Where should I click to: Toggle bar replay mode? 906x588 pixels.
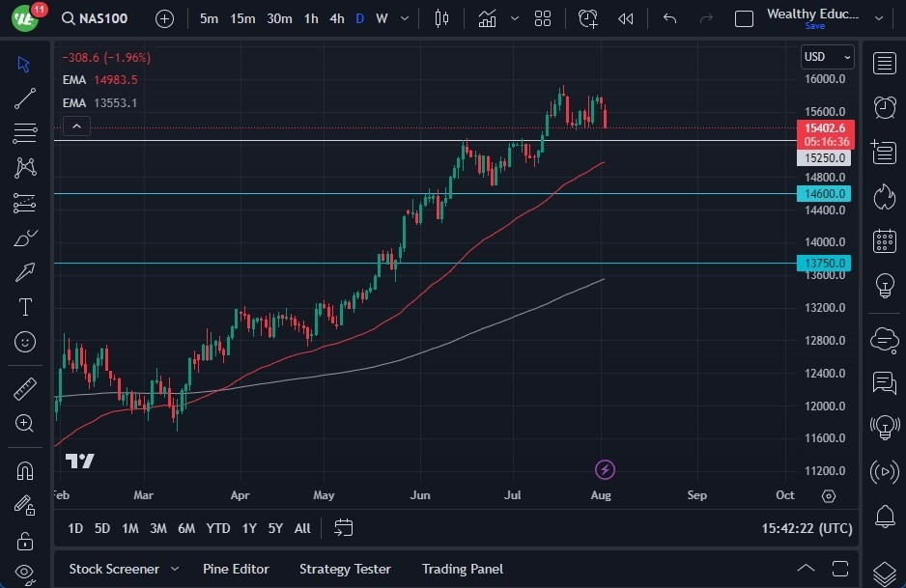tap(625, 17)
